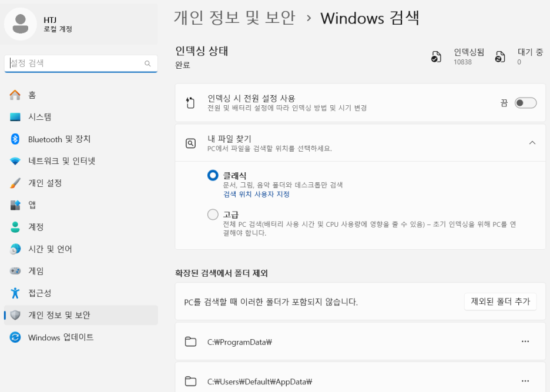Screen dimensions: 550x392
Task: Open 시스템 settings category
Action: [x=81, y=117]
